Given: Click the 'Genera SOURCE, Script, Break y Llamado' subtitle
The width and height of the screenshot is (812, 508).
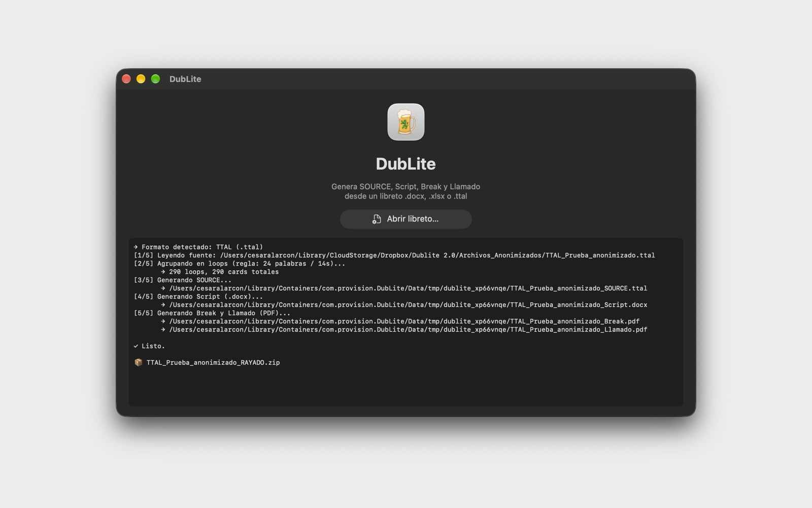Looking at the screenshot, I should pyautogui.click(x=406, y=186).
